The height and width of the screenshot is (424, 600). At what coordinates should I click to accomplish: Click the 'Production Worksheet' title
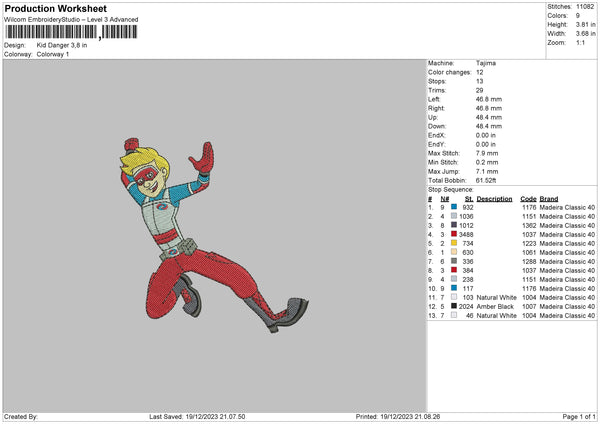coord(55,8)
